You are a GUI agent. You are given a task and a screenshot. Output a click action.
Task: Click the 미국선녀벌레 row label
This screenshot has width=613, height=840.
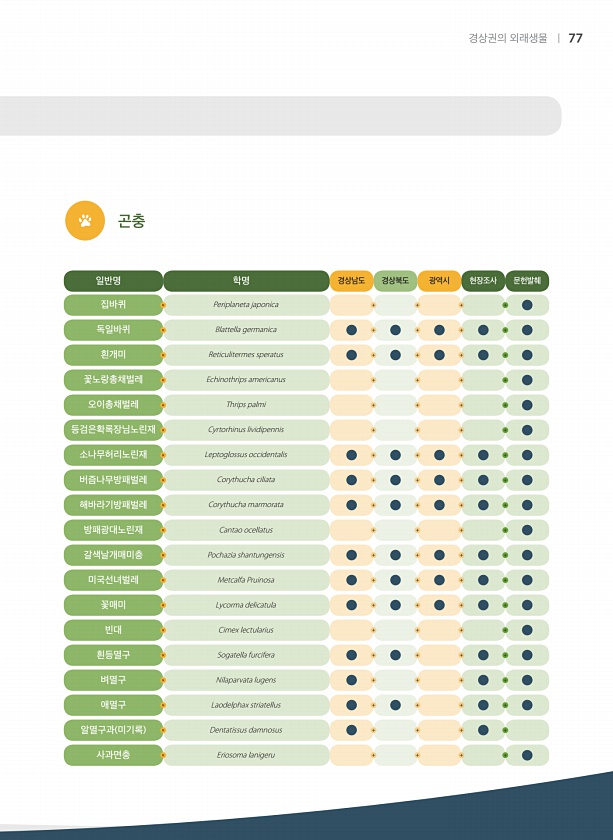click(x=113, y=580)
